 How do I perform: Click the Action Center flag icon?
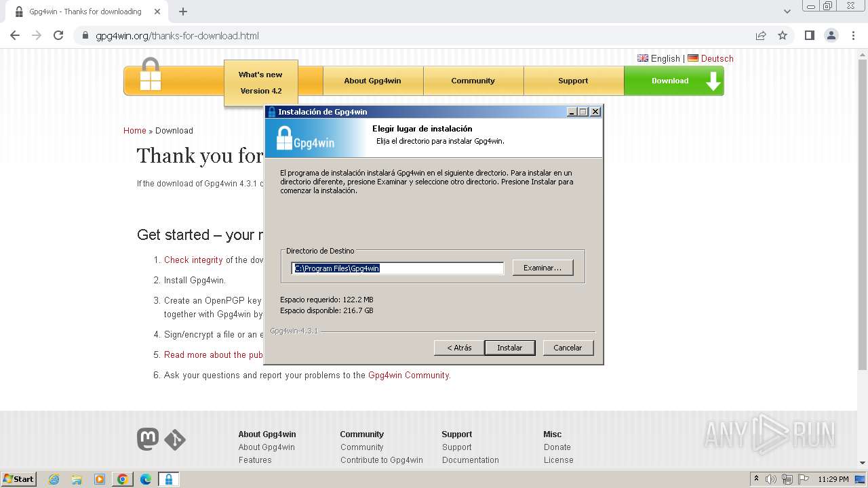804,479
